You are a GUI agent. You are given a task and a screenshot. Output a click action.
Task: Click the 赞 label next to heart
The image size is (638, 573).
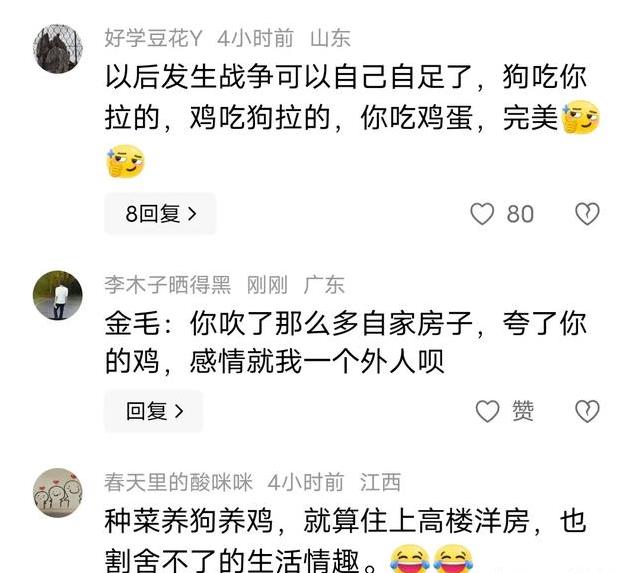pyautogui.click(x=523, y=411)
